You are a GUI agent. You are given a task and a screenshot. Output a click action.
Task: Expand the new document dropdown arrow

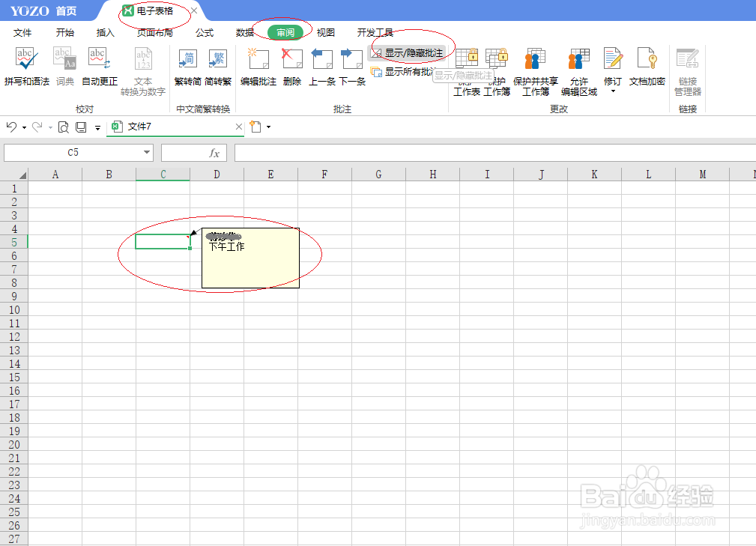tap(268, 127)
